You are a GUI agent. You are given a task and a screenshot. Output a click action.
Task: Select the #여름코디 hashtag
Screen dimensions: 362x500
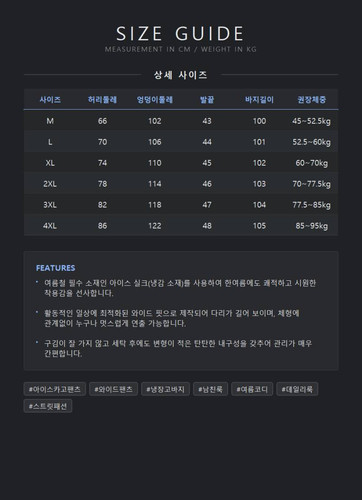252,389
